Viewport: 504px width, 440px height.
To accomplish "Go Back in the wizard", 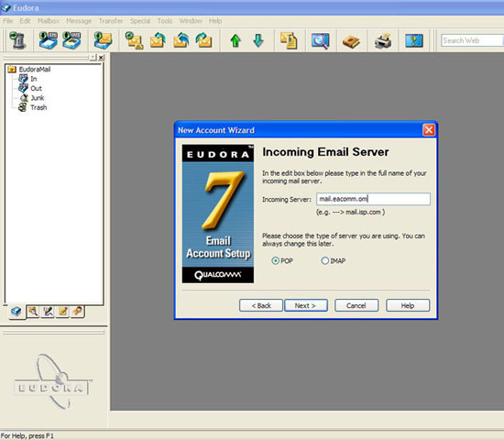I will point(261,305).
